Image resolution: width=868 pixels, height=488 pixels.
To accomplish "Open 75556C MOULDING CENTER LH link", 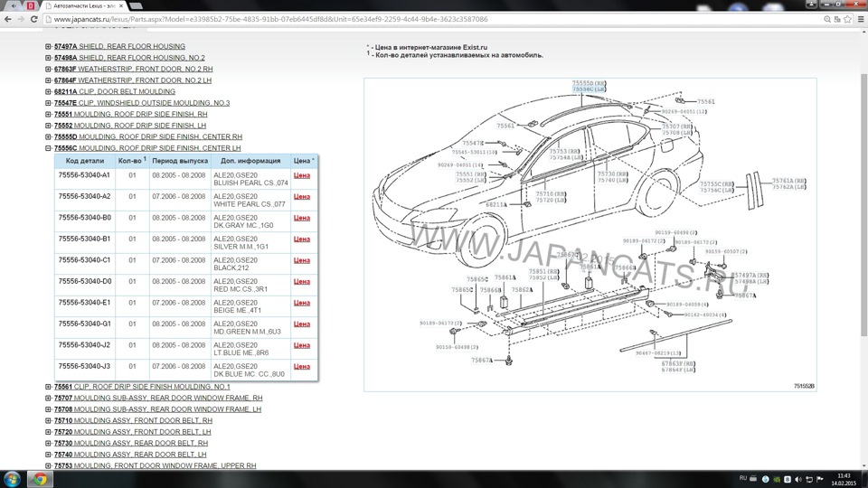I will (147, 148).
